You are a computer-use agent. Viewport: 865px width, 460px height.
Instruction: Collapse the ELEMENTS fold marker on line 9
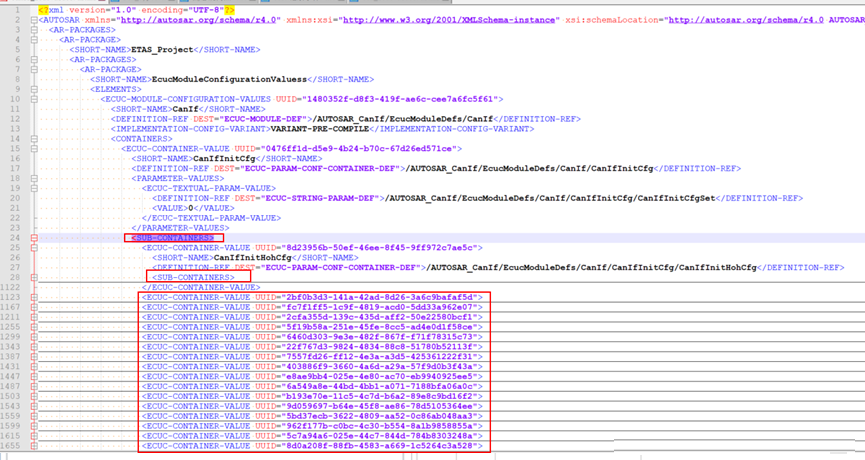tap(32, 89)
